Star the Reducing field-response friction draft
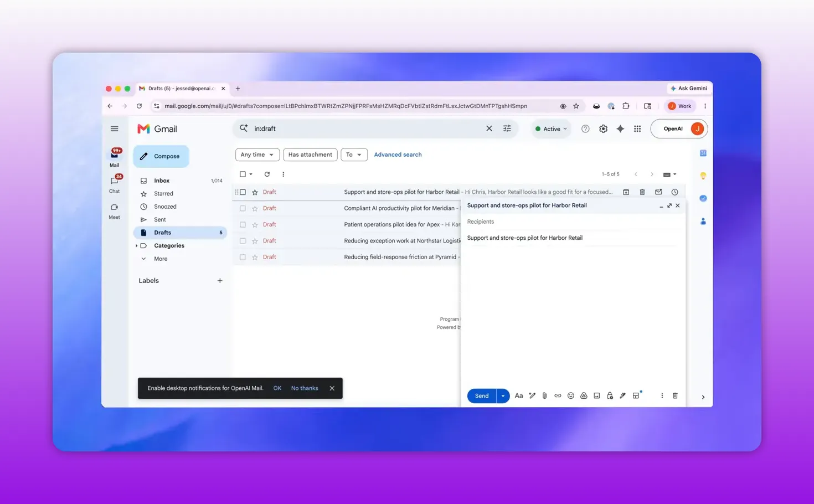The height and width of the screenshot is (504, 814). (x=255, y=257)
